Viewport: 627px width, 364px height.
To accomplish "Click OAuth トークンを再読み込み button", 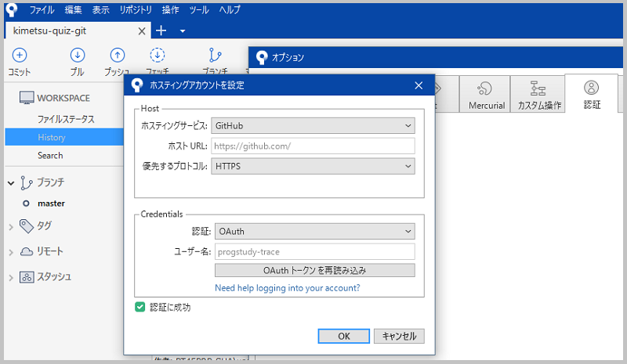I will pyautogui.click(x=315, y=271).
